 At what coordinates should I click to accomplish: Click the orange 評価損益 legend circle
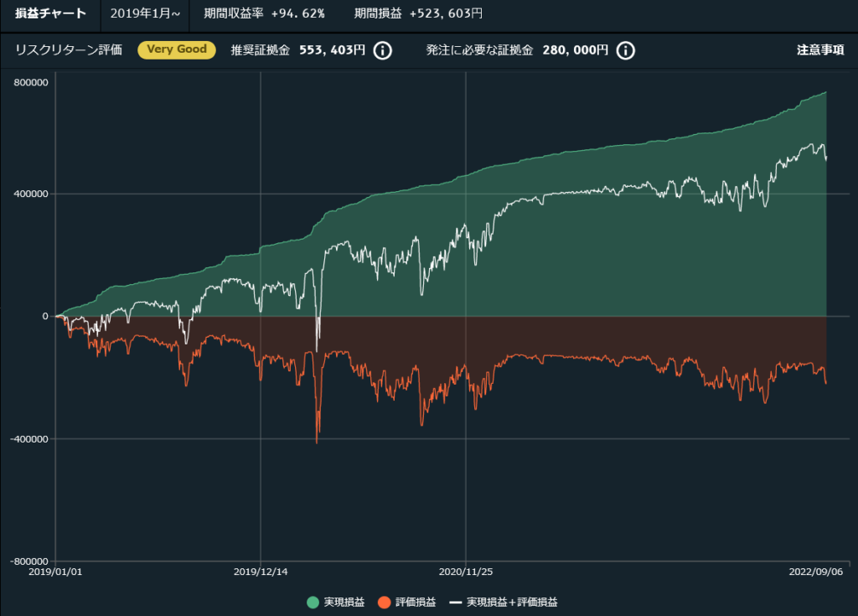click(x=385, y=602)
